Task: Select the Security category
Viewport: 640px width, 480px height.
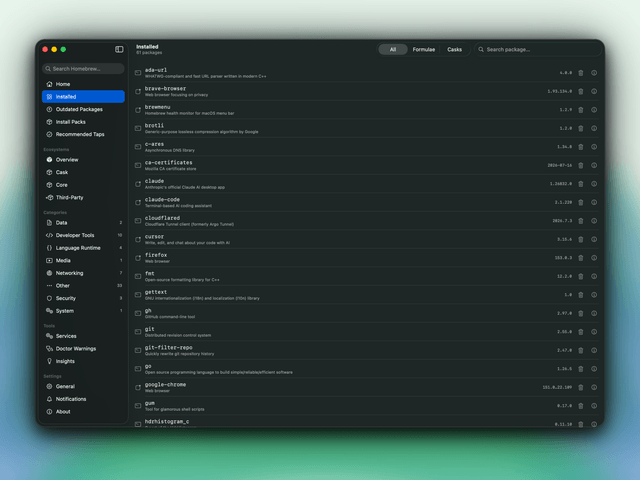Action: click(83, 298)
